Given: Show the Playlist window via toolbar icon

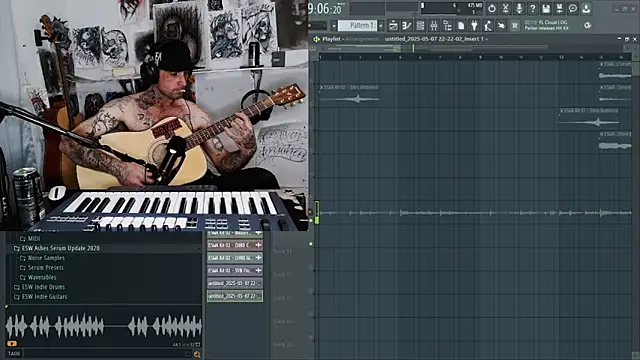Looking at the screenshot, I should 393,26.
